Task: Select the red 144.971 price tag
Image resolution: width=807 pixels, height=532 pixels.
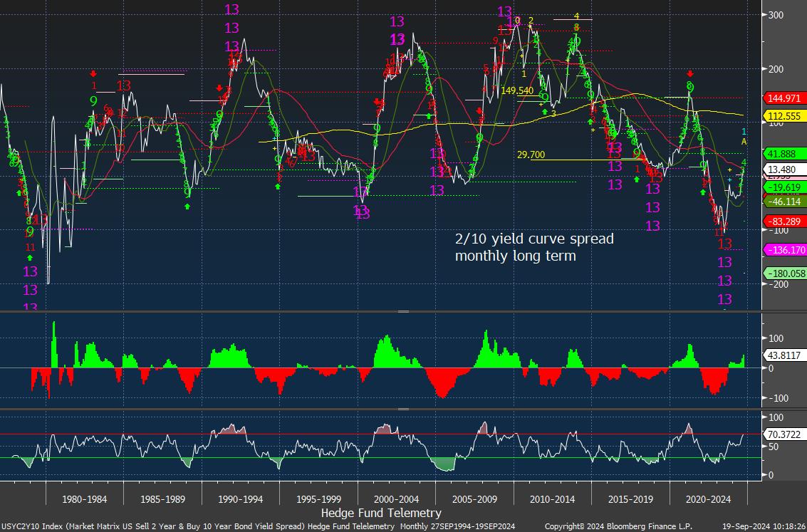Action: (x=786, y=98)
